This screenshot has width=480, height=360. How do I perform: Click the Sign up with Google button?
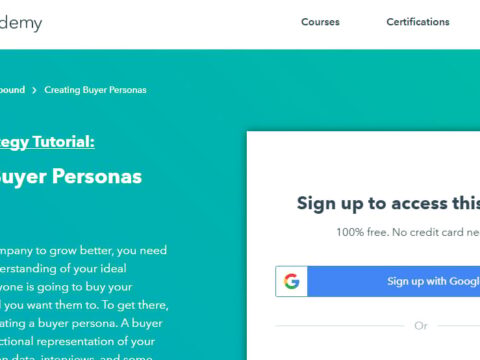tap(378, 281)
